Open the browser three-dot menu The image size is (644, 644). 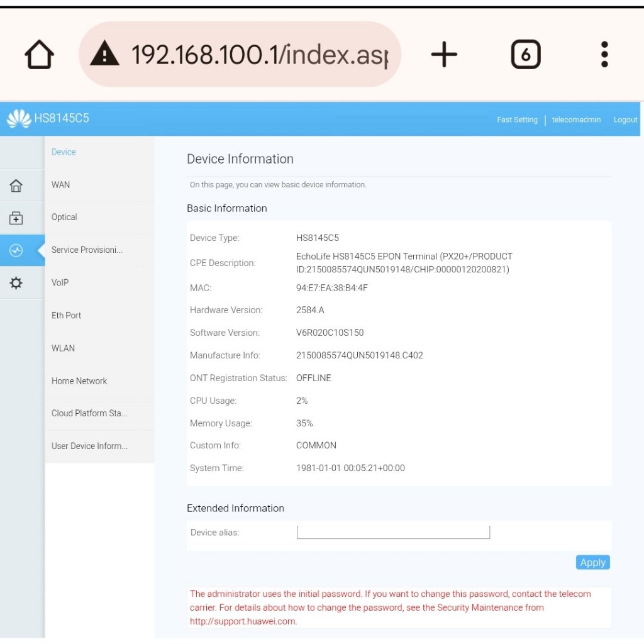click(604, 55)
